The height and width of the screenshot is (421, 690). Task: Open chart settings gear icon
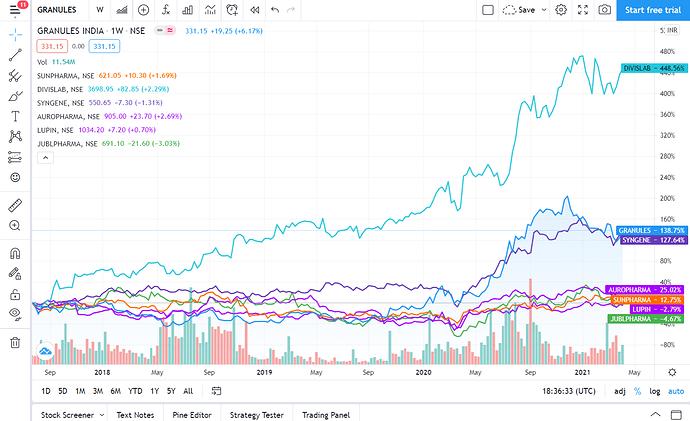click(561, 10)
